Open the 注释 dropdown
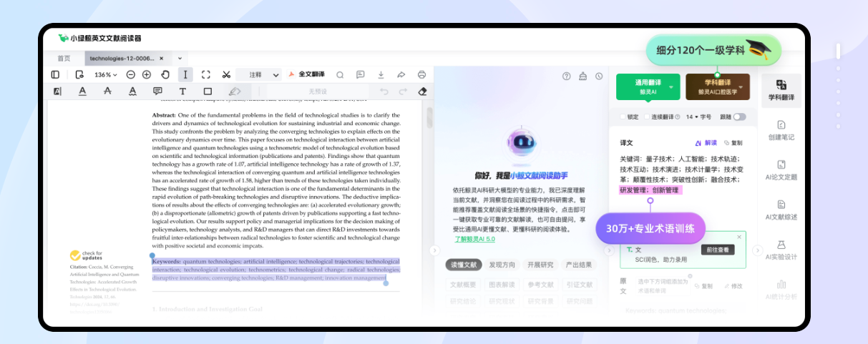868x344 pixels. click(x=260, y=74)
